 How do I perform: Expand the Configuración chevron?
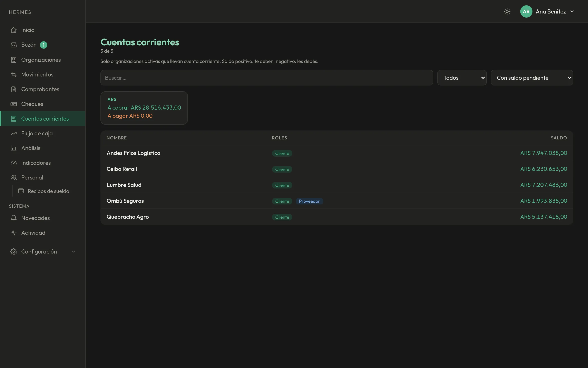pyautogui.click(x=73, y=251)
